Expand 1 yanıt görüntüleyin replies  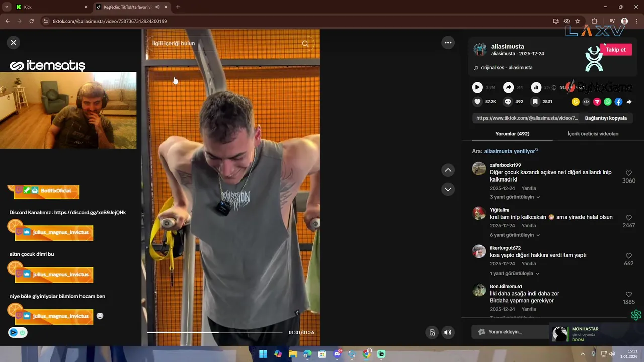tap(514, 274)
